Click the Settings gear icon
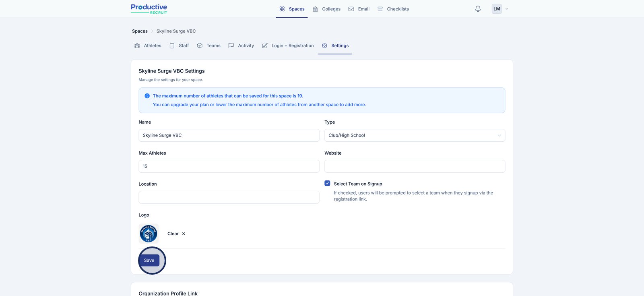The height and width of the screenshot is (296, 644). click(x=324, y=46)
